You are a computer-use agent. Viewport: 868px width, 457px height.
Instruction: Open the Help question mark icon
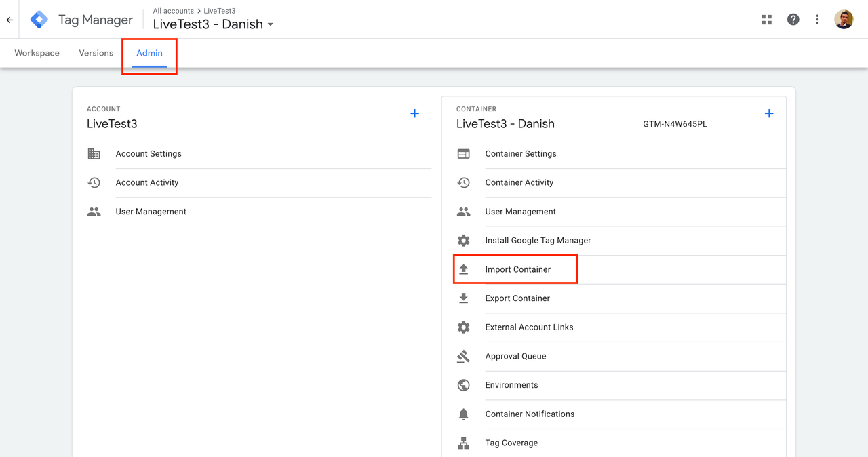(x=793, y=20)
